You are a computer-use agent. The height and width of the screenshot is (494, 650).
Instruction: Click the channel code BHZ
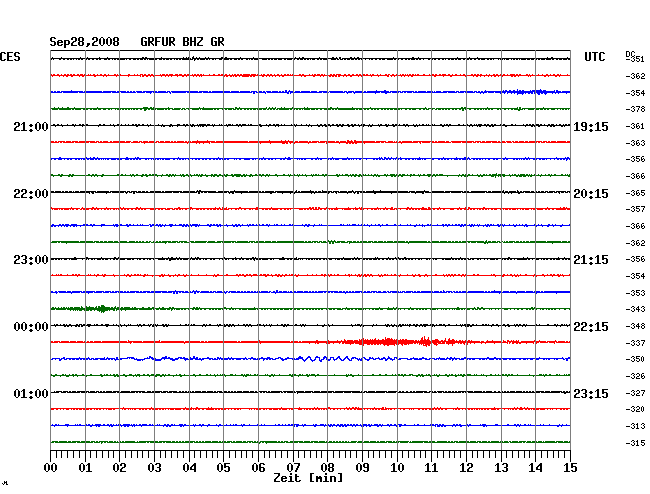click(193, 42)
